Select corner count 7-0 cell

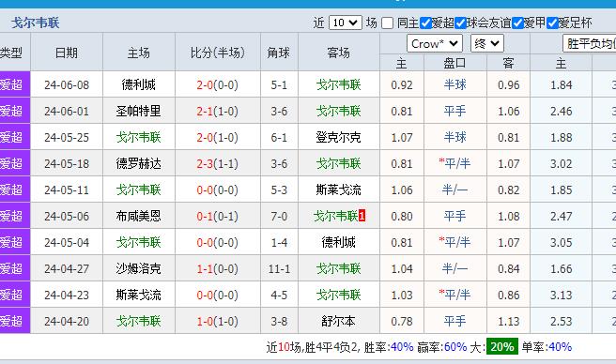click(x=279, y=216)
